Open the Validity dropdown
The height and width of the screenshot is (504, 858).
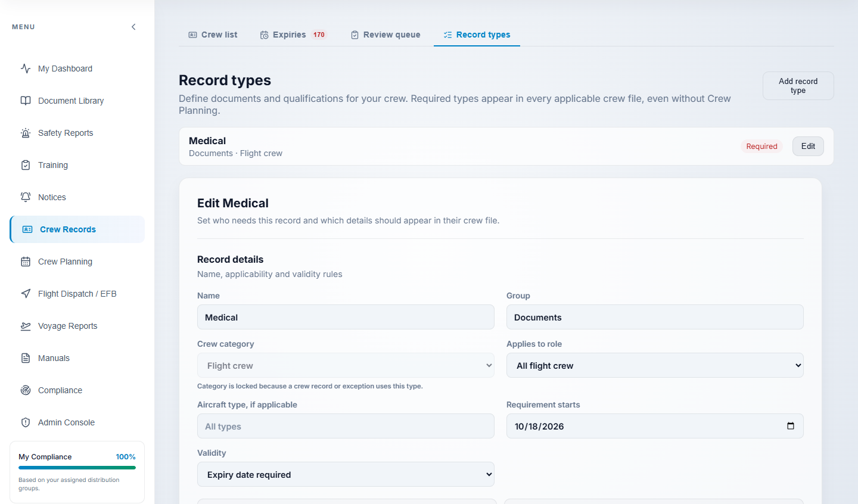(x=346, y=474)
